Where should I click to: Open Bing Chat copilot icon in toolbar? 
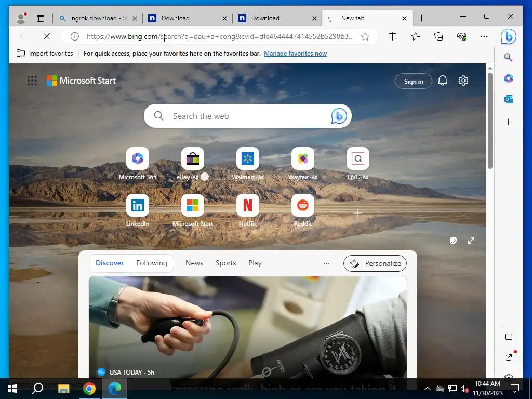coord(508,36)
